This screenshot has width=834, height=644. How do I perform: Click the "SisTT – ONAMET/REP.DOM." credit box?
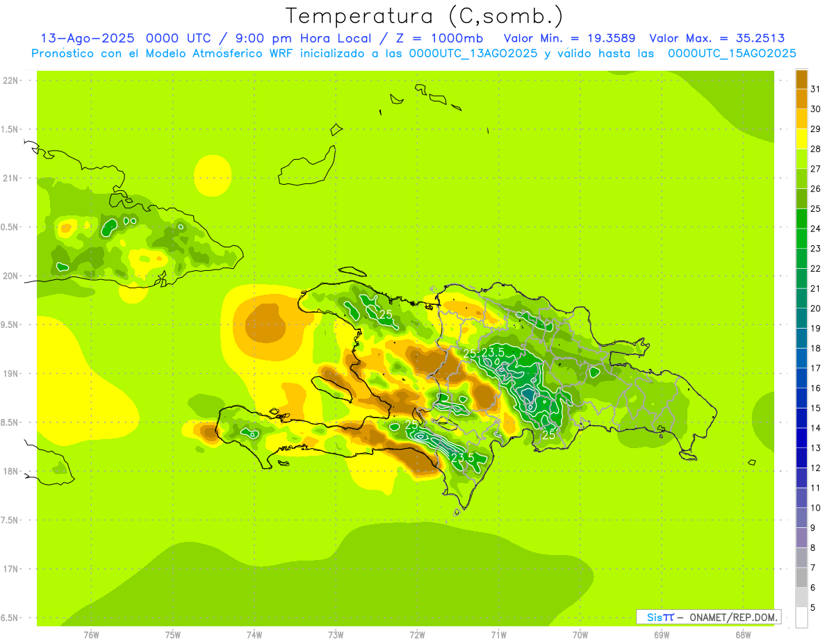pos(708,617)
